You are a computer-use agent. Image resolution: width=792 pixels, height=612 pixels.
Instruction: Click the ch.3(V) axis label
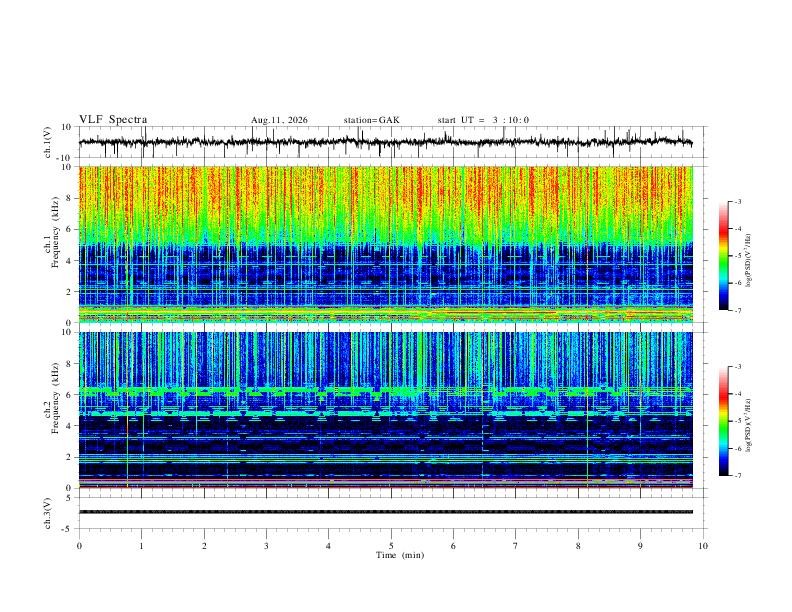[48, 513]
